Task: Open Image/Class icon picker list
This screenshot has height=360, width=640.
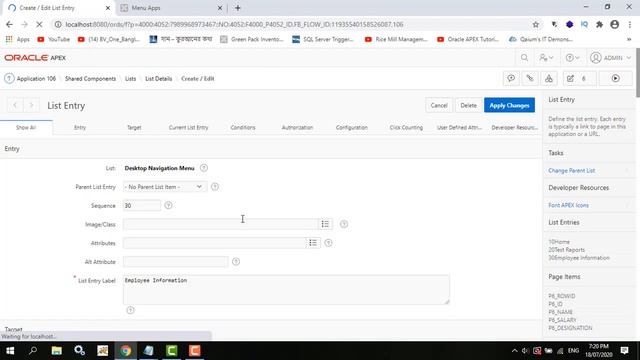Action: point(325,224)
